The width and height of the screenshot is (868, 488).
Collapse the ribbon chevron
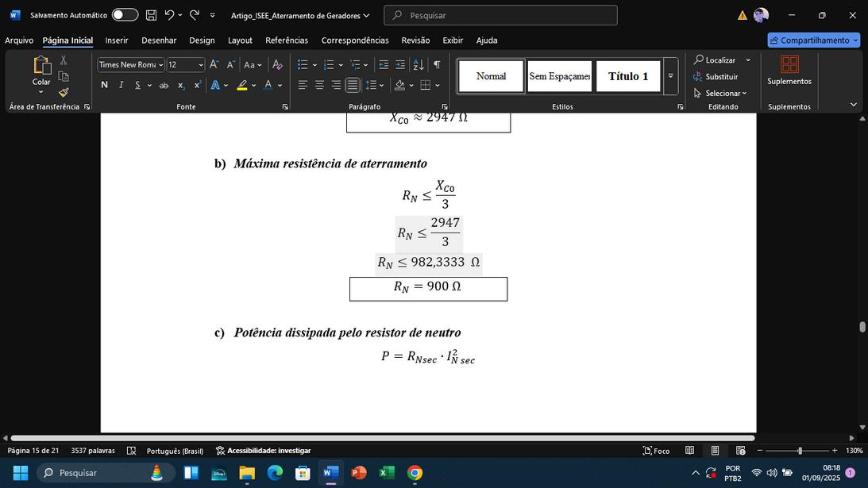pos(853,104)
